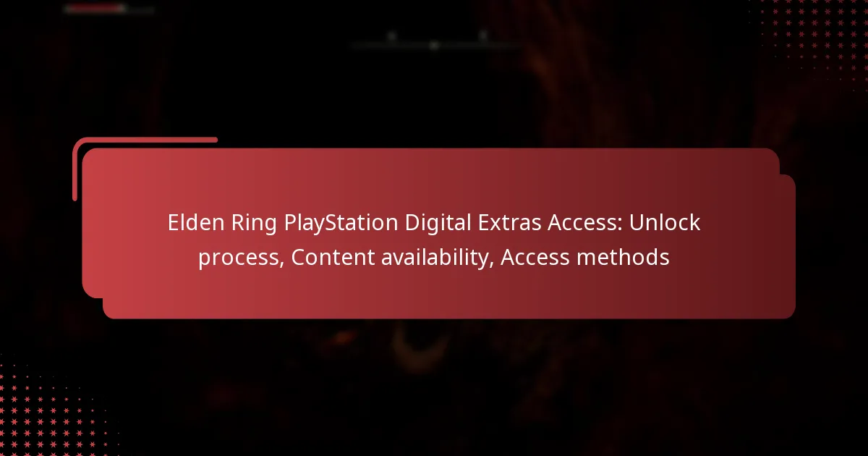Click the red health bar at top left
This screenshot has width=868, height=456.
[94, 9]
